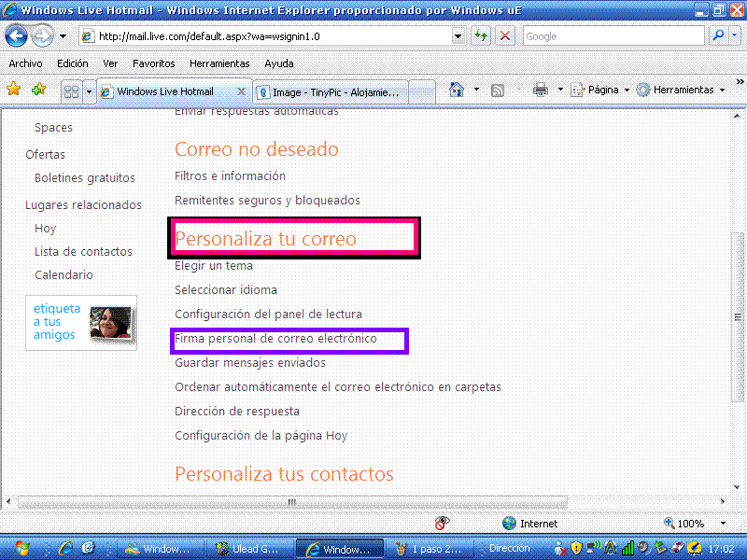Open Filtros e información
Viewport: 747px width, 560px height.
pos(230,175)
